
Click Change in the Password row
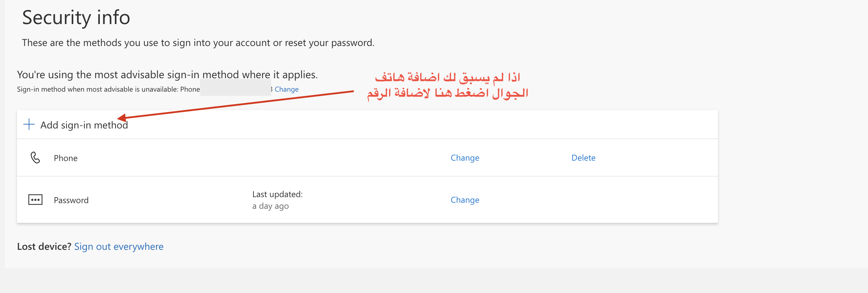click(465, 200)
